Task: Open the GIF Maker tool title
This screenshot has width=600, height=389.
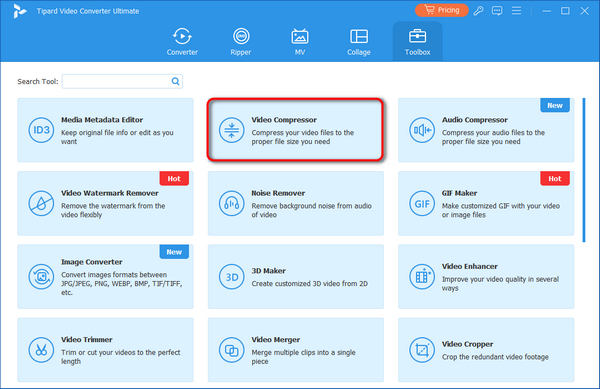Action: point(459,193)
